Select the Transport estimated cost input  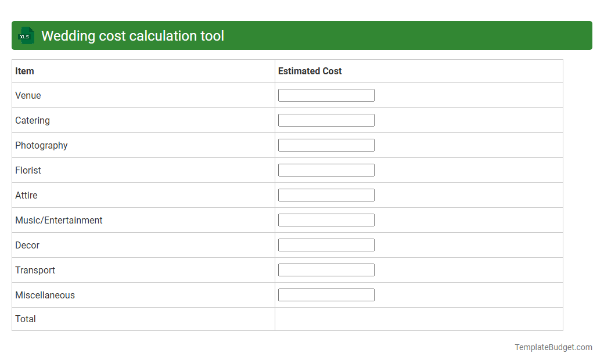tap(326, 269)
